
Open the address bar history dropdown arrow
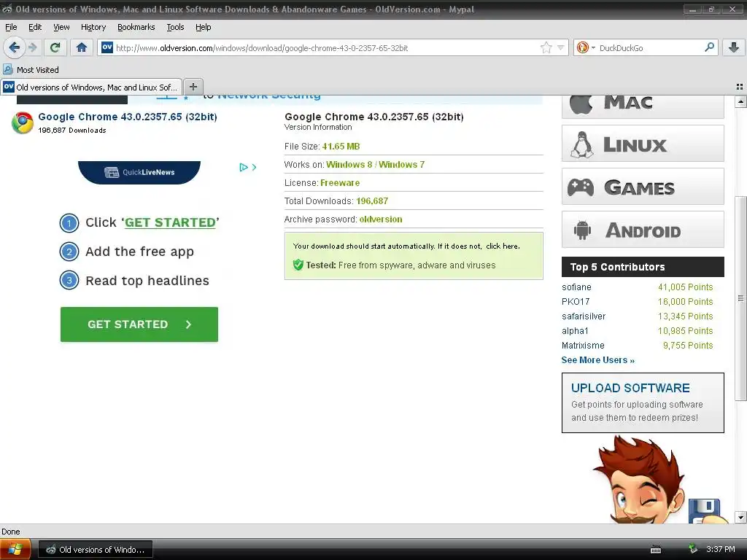click(x=561, y=47)
